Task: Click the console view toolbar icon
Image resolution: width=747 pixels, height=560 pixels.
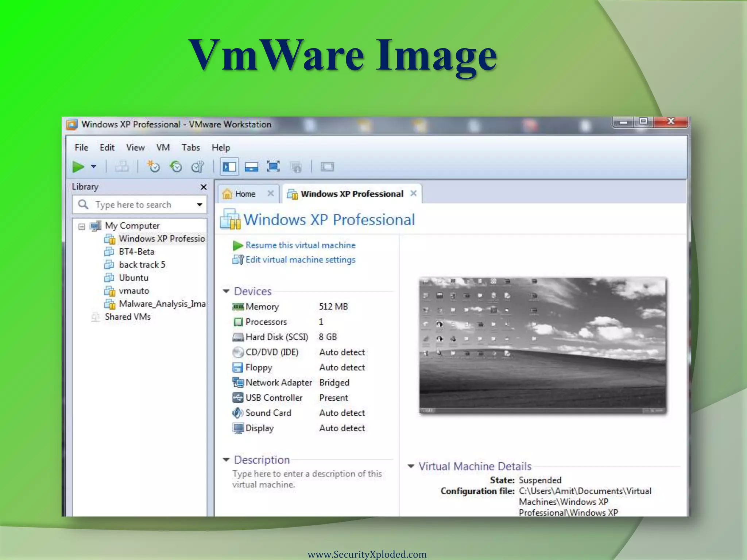Action: click(327, 167)
